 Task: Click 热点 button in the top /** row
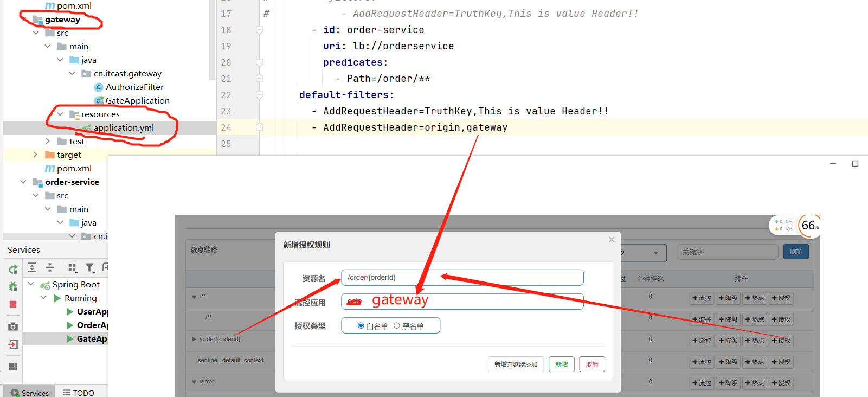point(755,298)
